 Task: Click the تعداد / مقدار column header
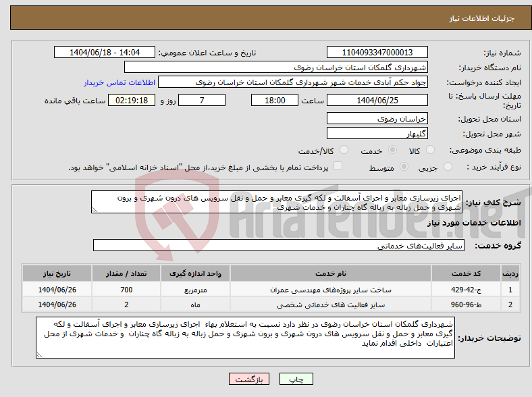(126, 273)
